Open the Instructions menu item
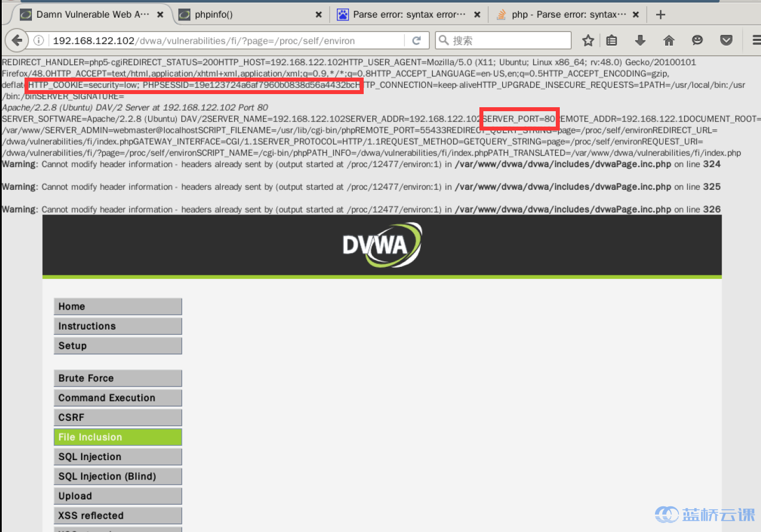The height and width of the screenshot is (532, 761). 118,326
